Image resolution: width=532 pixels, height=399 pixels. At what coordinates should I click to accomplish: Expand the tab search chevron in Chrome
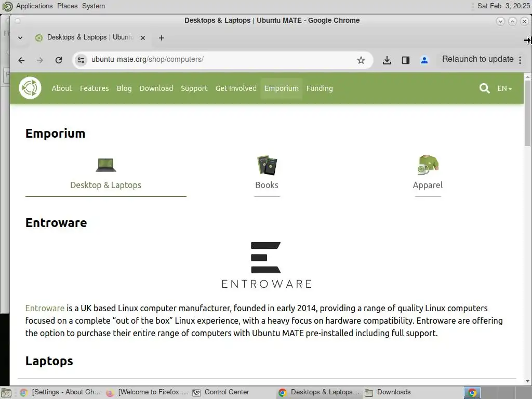click(20, 37)
